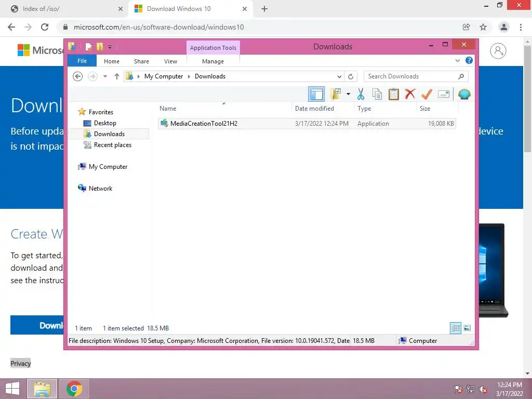The image size is (532, 399).
Task: Toggle the navigation pane layout button
Action: (316, 95)
